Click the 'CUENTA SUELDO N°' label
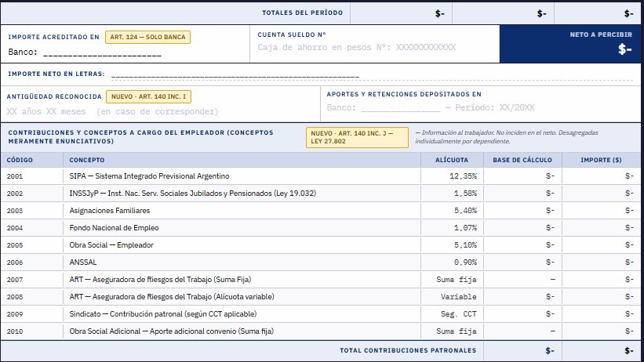The height and width of the screenshot is (362, 644). click(292, 35)
